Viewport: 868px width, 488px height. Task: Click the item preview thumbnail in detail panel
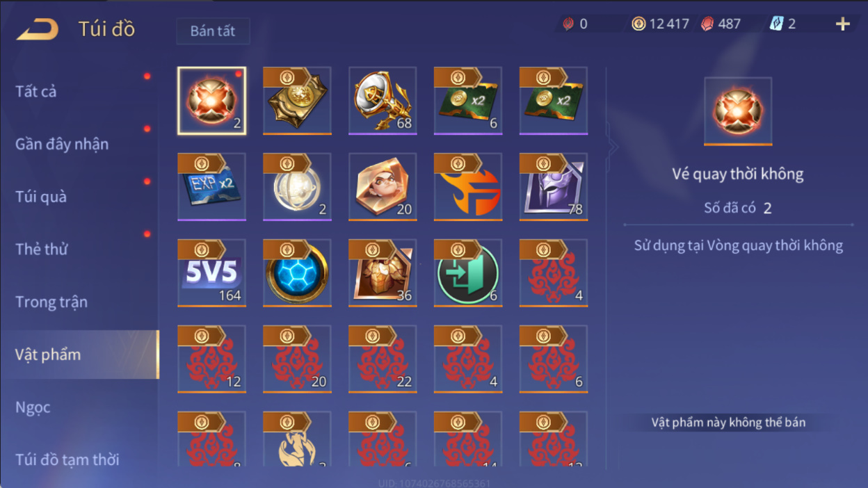(738, 111)
